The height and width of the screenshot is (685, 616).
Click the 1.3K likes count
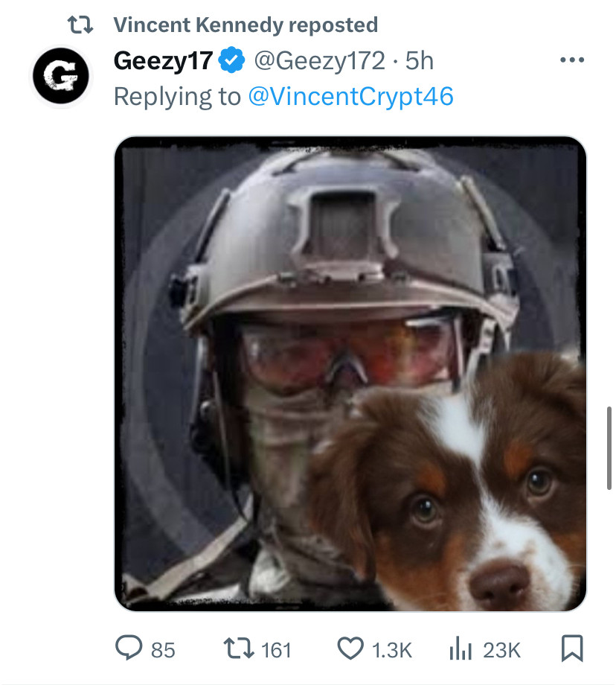point(391,650)
